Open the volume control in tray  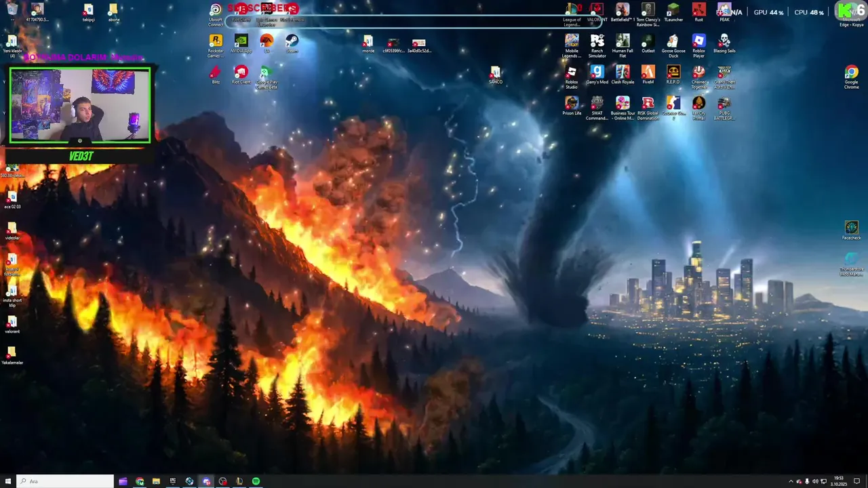[815, 481]
